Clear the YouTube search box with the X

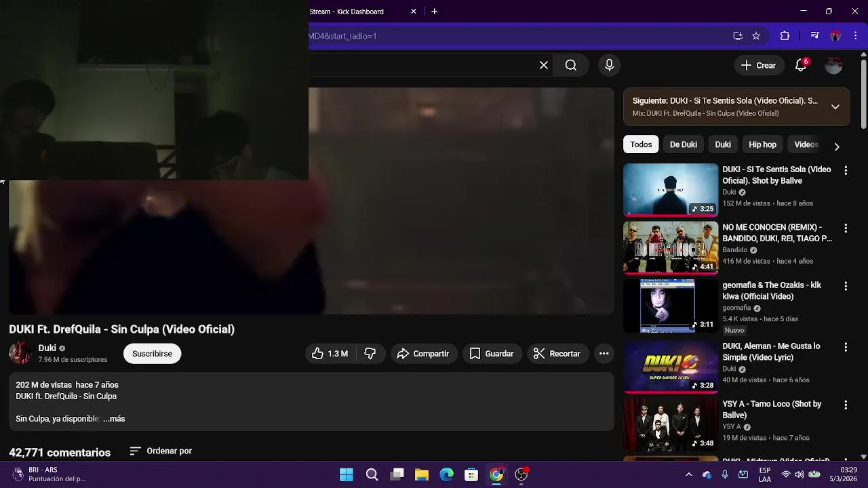click(x=544, y=65)
